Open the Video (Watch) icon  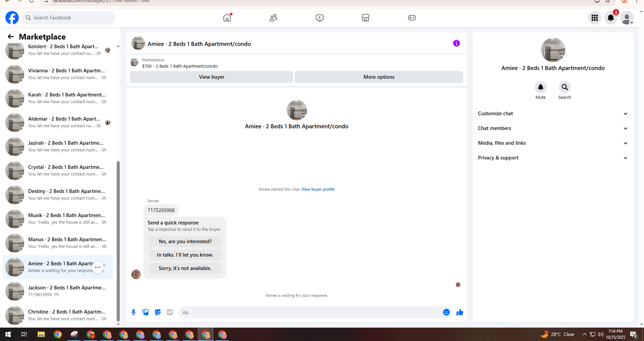coord(320,18)
